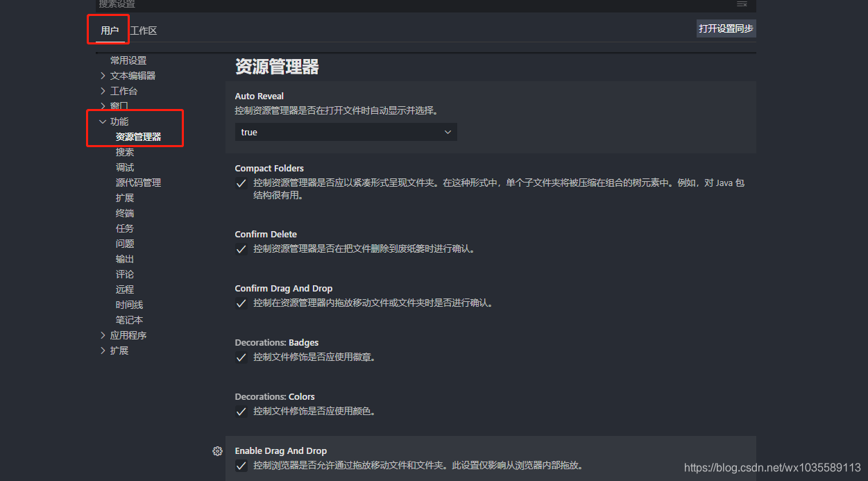Uncheck Decorations: Badges
This screenshot has width=868, height=481.
(x=241, y=357)
